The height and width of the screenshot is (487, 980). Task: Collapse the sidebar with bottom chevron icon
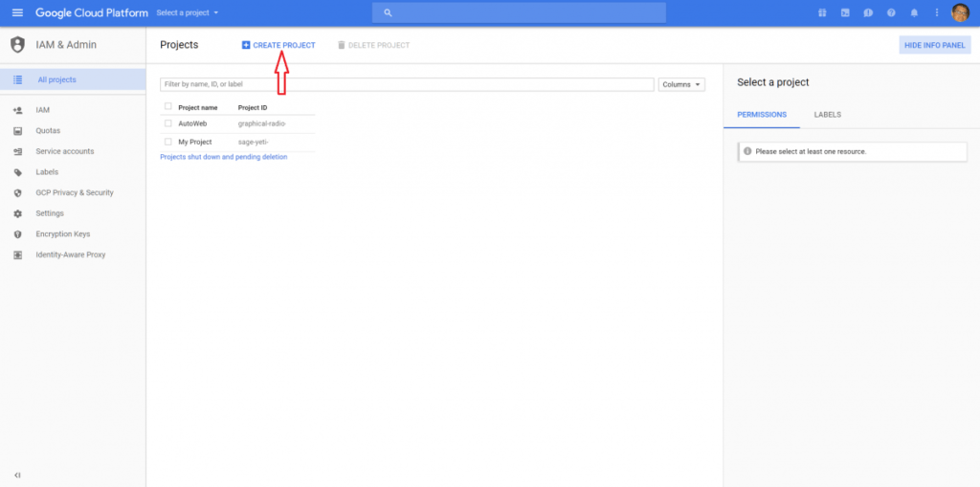(17, 476)
